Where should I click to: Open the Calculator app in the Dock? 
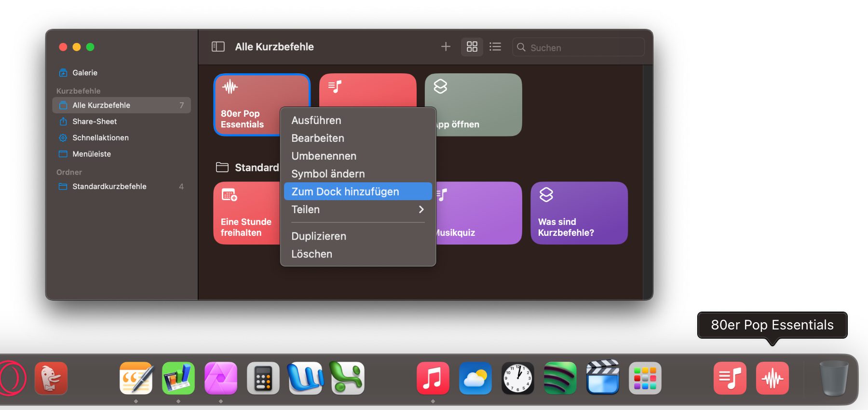tap(263, 379)
